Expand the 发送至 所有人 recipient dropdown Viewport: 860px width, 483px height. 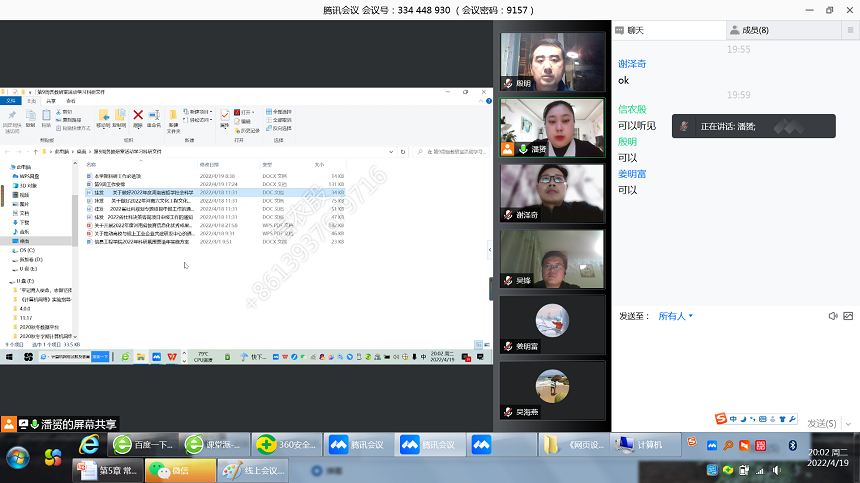pyautogui.click(x=675, y=316)
